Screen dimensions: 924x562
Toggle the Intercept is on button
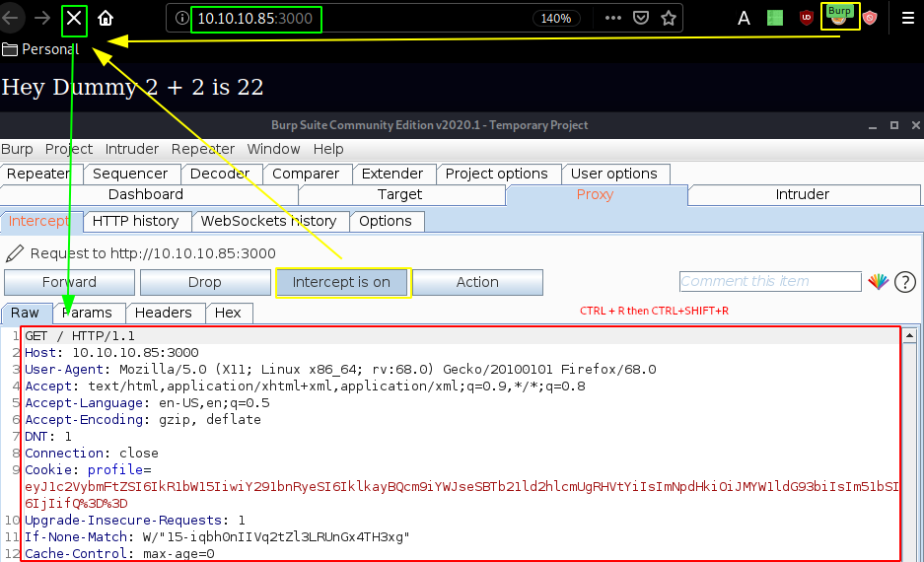click(x=342, y=282)
